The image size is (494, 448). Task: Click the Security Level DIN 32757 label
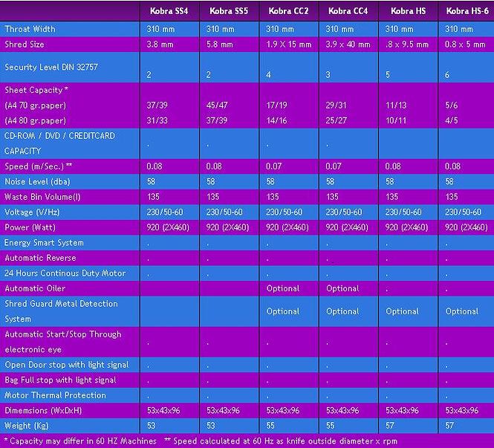coord(51,67)
